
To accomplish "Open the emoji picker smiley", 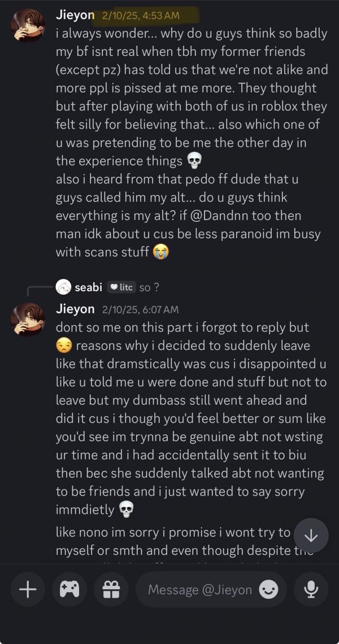I will 268,590.
